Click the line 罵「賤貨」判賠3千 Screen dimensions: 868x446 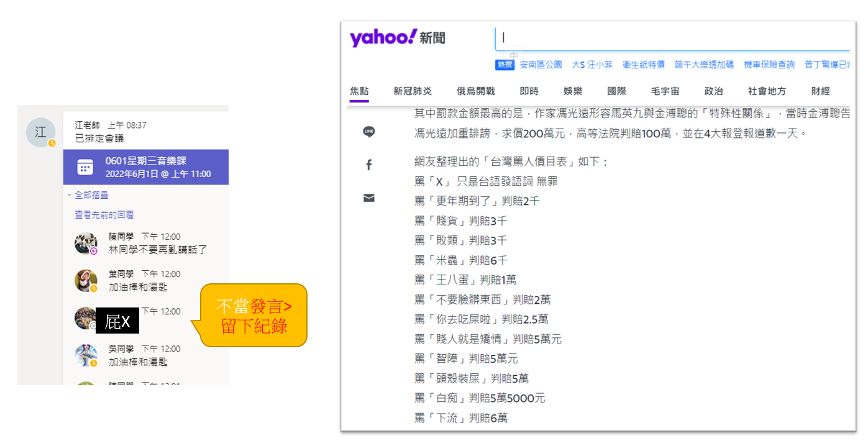click(461, 221)
